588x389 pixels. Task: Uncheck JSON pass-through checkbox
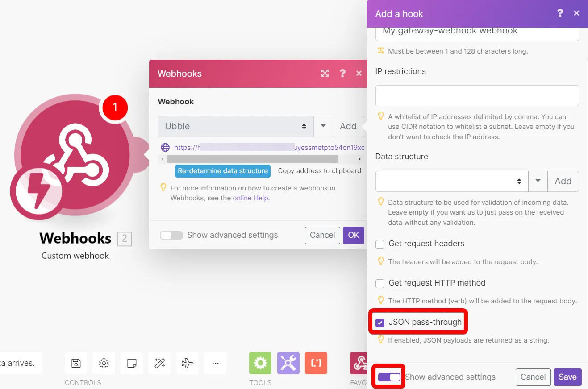[380, 323]
